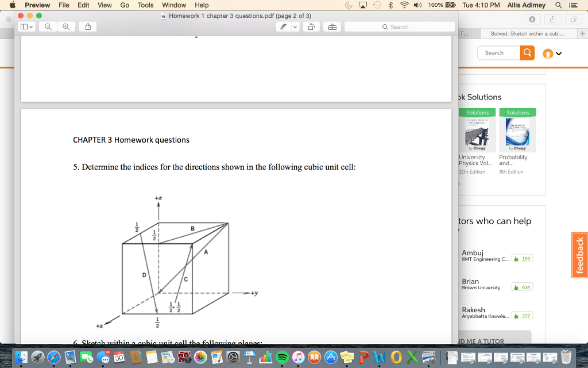Click in the Preview search field
The height and width of the screenshot is (368, 588).
coord(399,26)
